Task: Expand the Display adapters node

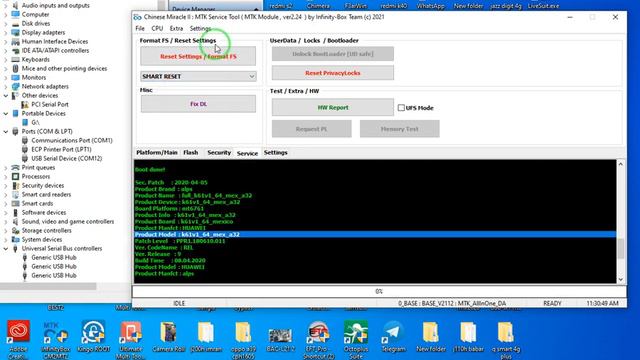Action: coord(6,33)
